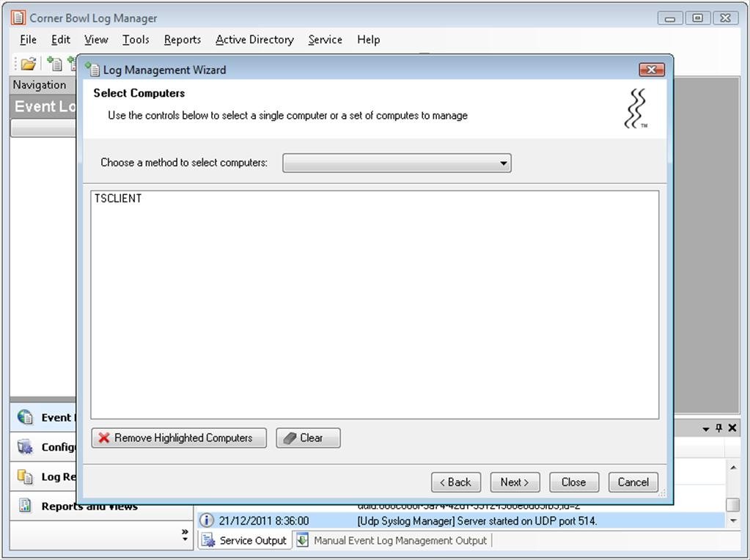The image size is (750, 560).
Task: Select the Udp Syslog Manager log row
Action: click(461, 520)
